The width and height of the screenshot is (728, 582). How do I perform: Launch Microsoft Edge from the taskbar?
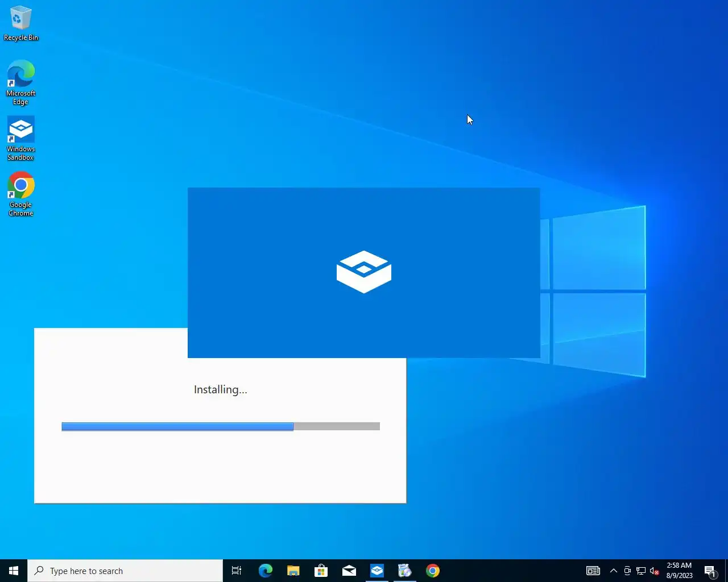(265, 571)
